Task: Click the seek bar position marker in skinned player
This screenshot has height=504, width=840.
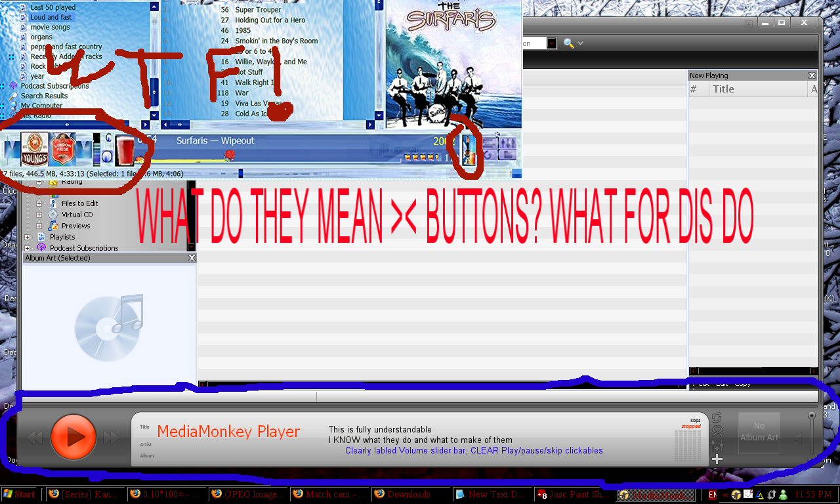Action: point(230,156)
